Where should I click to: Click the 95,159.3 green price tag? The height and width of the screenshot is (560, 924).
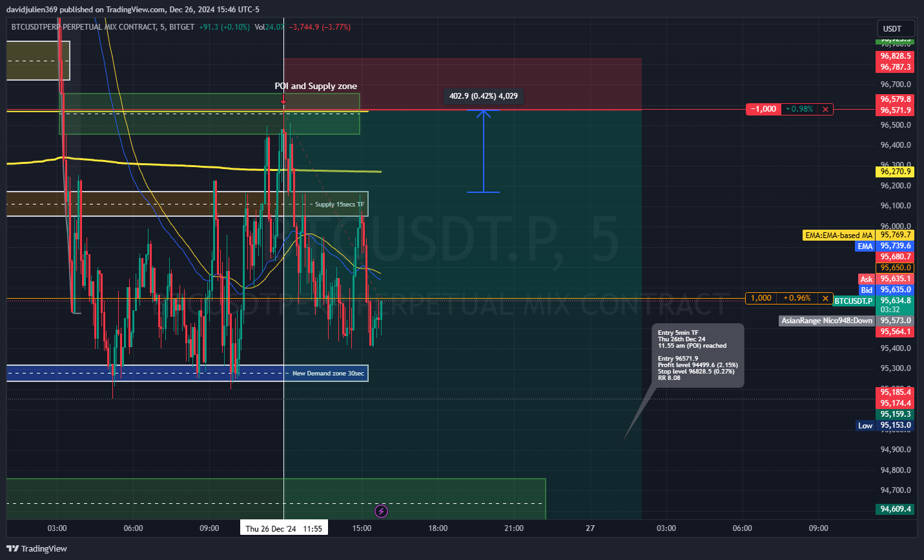pyautogui.click(x=896, y=414)
